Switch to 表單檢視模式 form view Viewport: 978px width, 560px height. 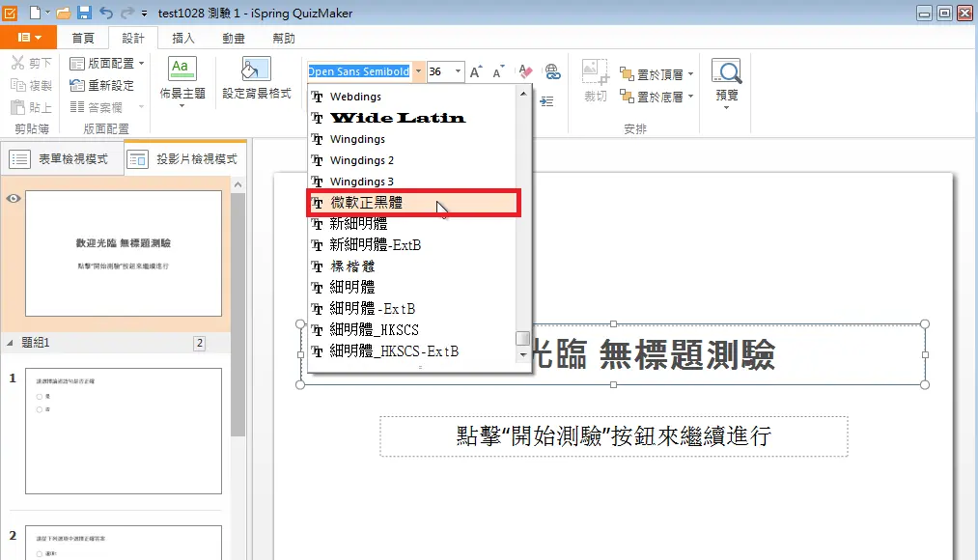tap(63, 159)
